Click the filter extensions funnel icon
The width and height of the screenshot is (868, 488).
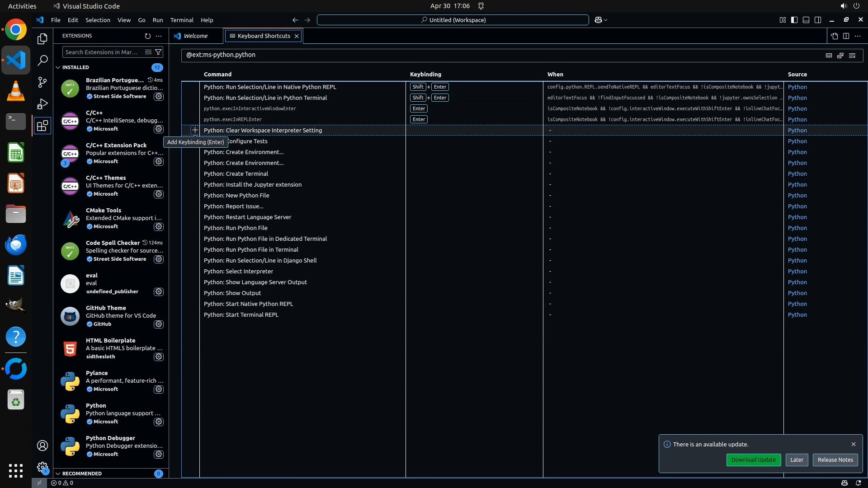158,52
